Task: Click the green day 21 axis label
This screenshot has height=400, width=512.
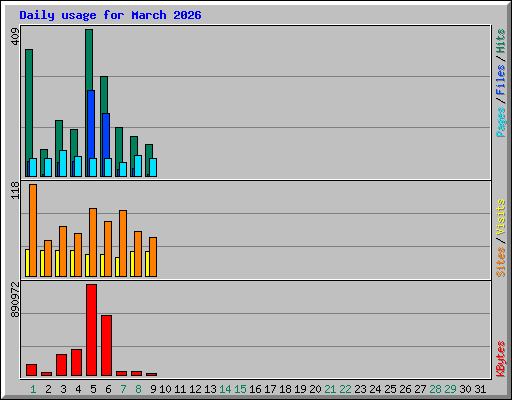Action: pyautogui.click(x=330, y=389)
